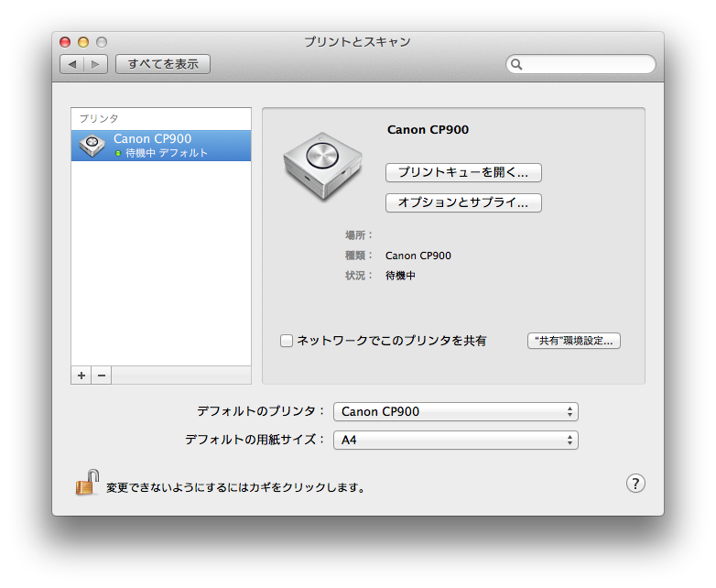Close the window with red button
The width and height of the screenshot is (716, 588).
point(65,42)
